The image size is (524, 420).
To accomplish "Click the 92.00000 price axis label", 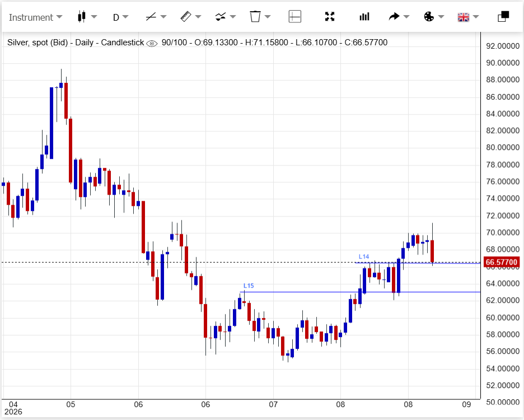I will (x=503, y=46).
